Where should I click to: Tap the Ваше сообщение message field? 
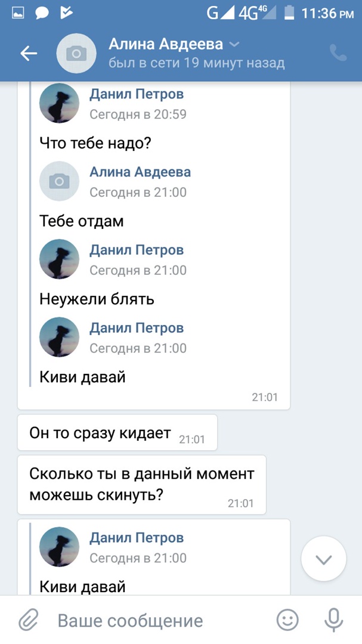pos(130,621)
